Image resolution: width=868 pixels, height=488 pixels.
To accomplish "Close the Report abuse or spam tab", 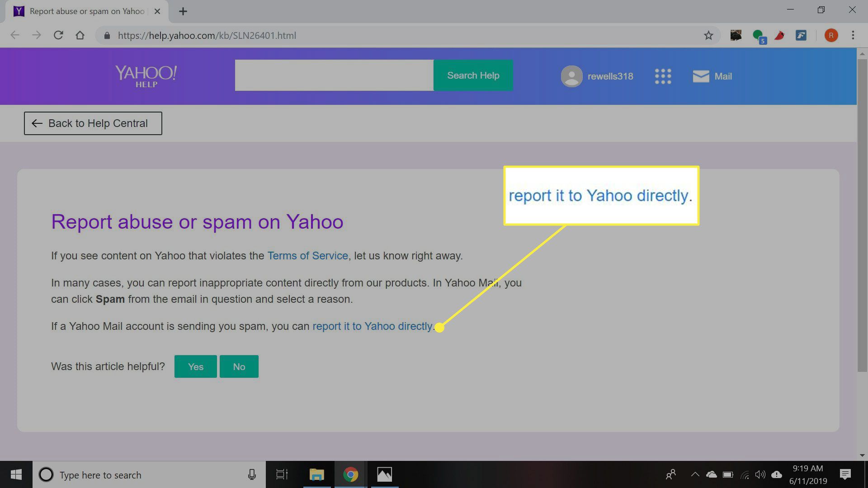I will [157, 11].
